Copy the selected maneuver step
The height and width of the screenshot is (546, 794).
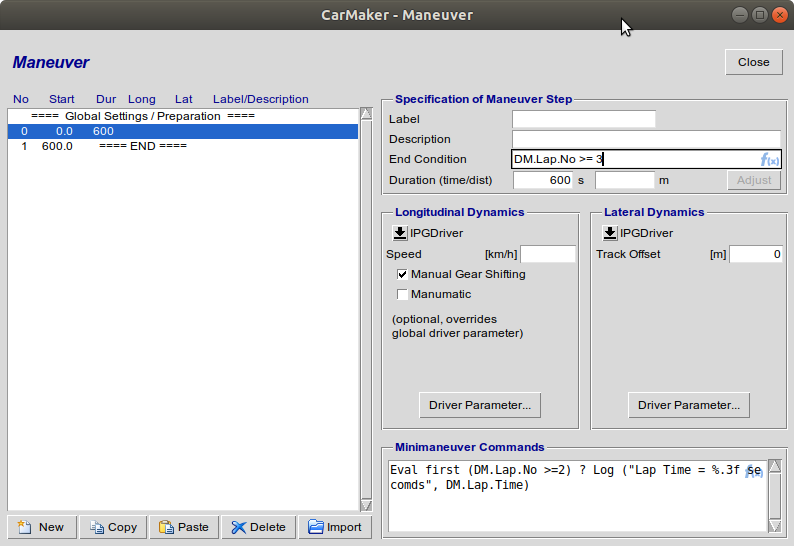point(113,527)
